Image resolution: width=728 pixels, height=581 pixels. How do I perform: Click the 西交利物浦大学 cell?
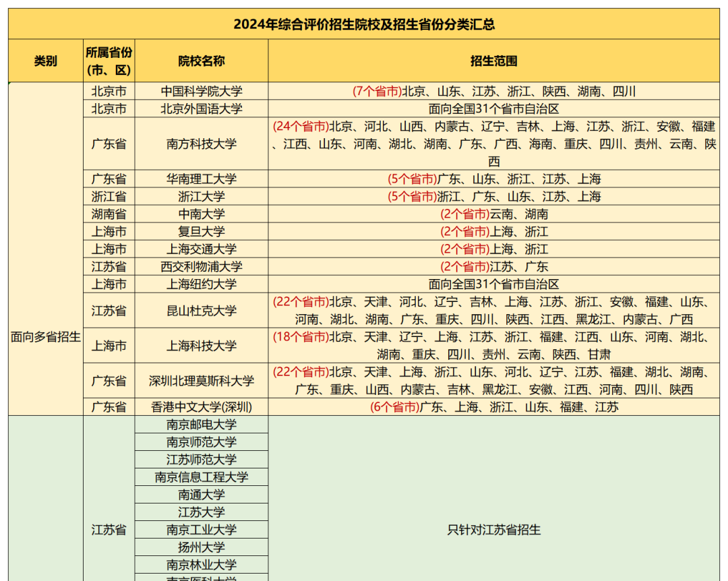click(x=202, y=267)
